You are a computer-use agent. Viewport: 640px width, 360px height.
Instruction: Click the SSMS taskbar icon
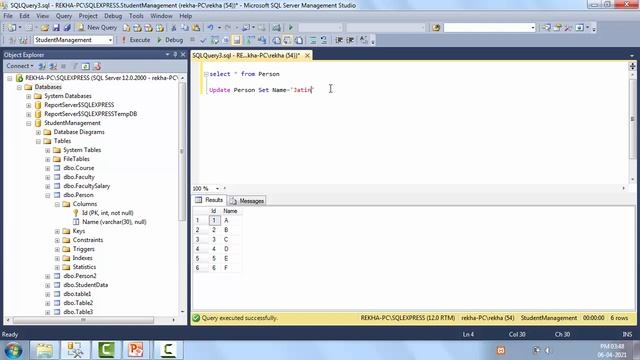[75, 350]
